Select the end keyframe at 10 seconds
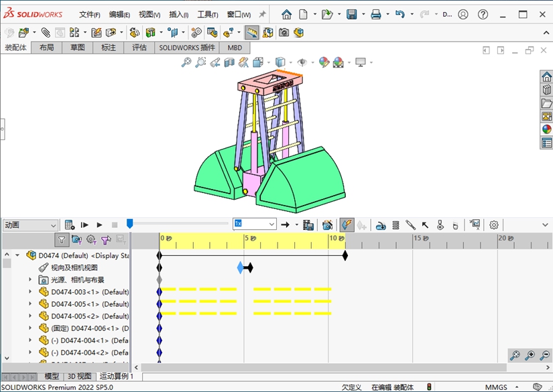This screenshot has width=553, height=392. click(345, 255)
